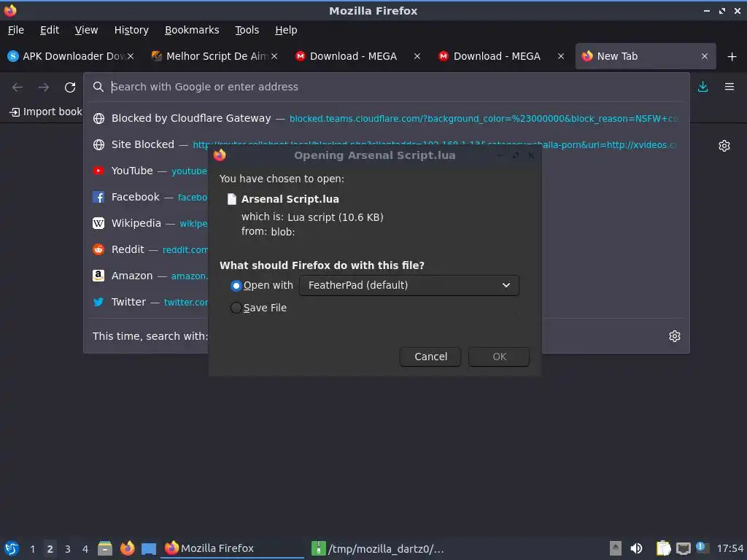The width and height of the screenshot is (747, 560).
Task: Open the Site Blocked suggestion
Action: coord(387,144)
